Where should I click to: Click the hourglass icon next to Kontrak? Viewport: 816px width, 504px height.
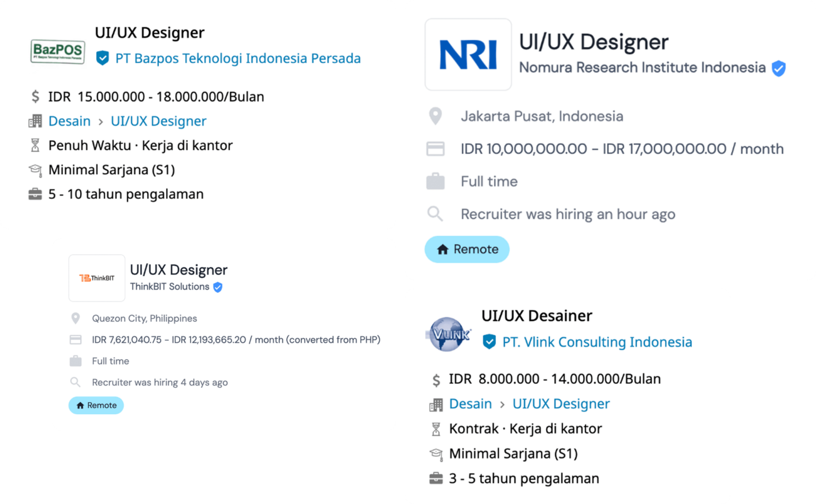click(x=436, y=428)
